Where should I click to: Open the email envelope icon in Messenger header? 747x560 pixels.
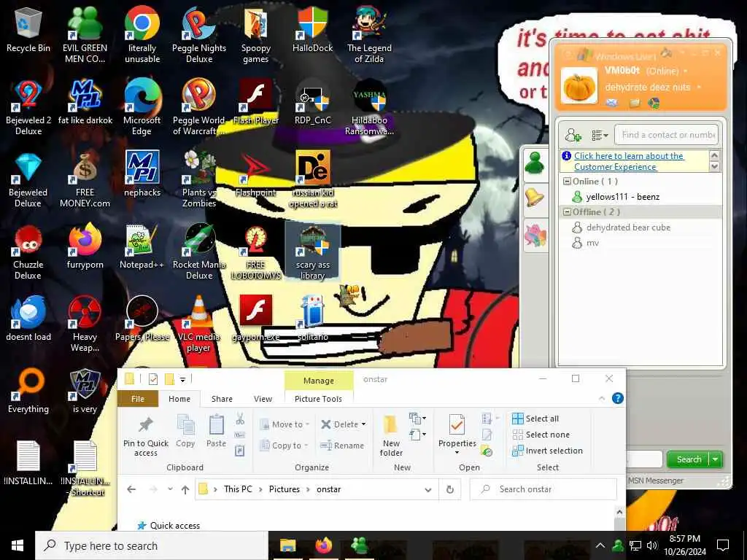(612, 103)
